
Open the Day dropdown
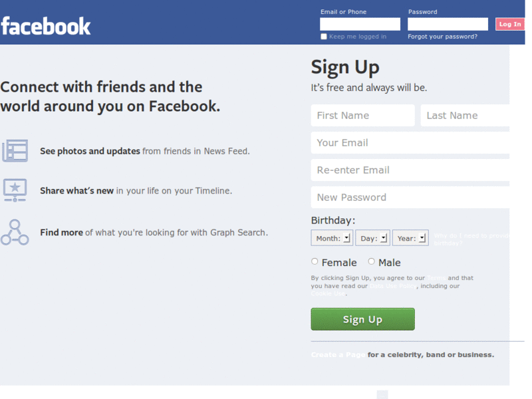[x=372, y=238]
